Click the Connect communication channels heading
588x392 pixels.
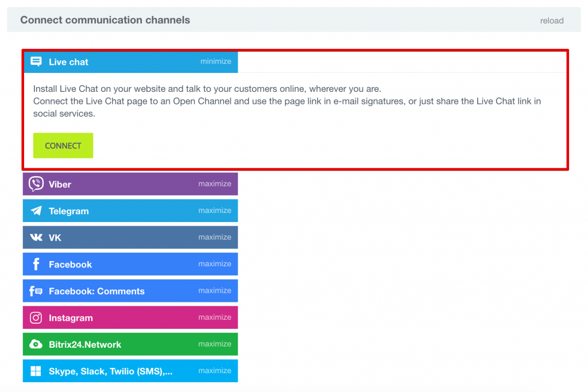[105, 20]
